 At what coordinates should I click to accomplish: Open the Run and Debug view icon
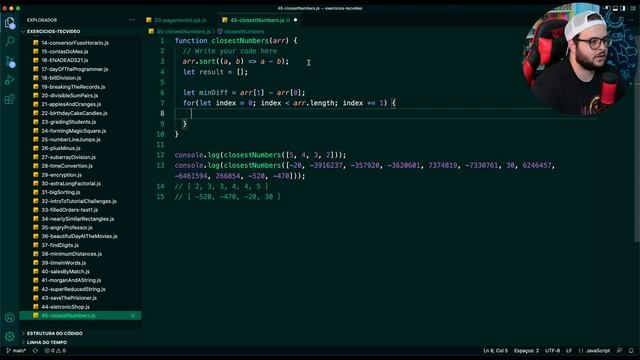coord(10,80)
